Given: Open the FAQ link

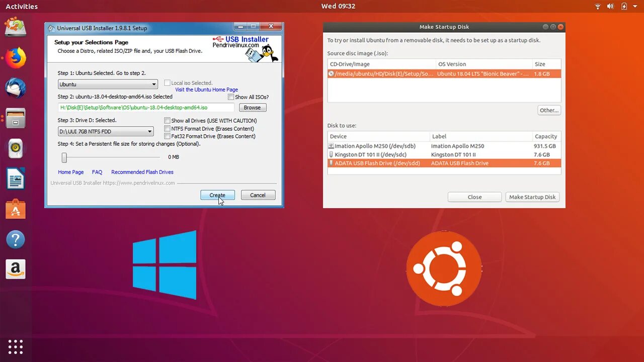Looking at the screenshot, I should (x=97, y=172).
